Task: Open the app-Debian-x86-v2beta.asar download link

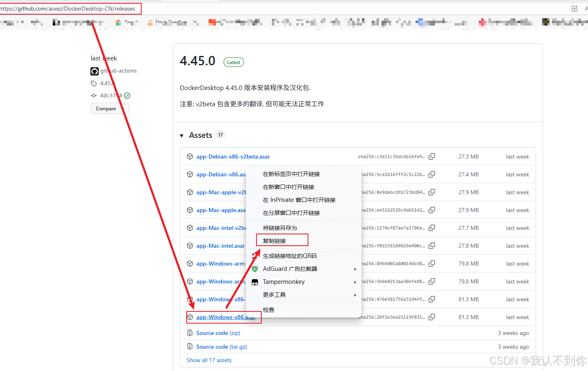Action: click(233, 157)
